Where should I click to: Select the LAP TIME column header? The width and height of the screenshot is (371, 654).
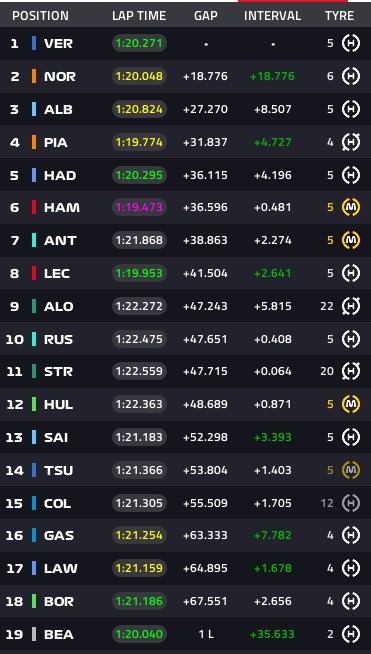tap(139, 16)
